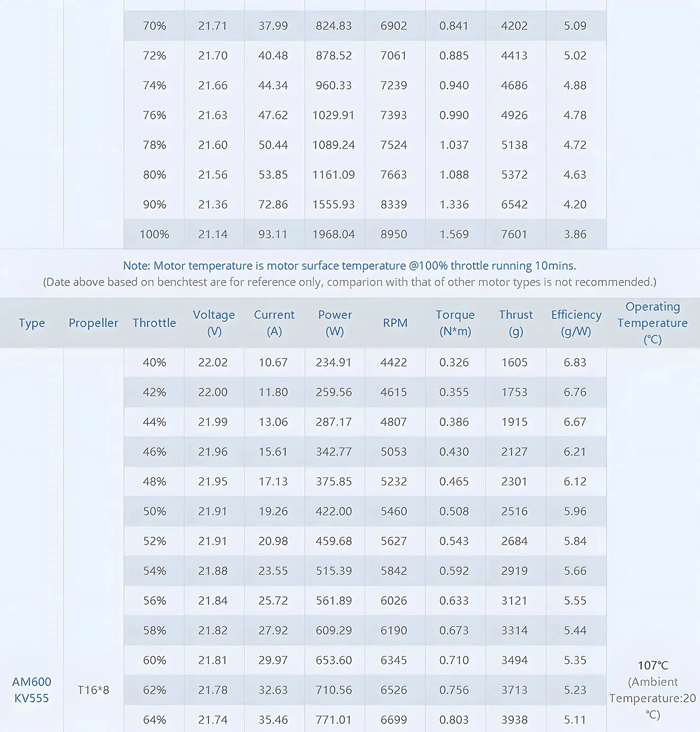Select the 8950 RPM value
This screenshot has height=732, width=700.
click(x=393, y=234)
